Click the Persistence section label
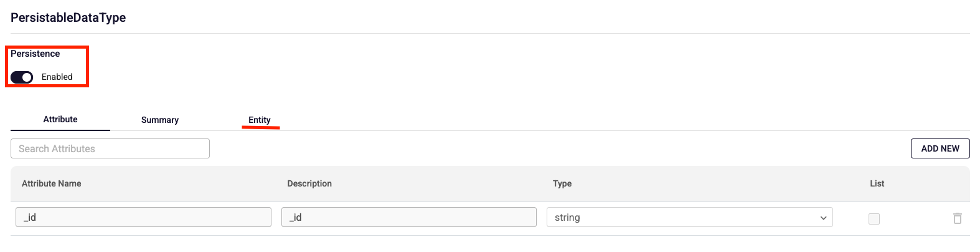This screenshot has width=980, height=252. [x=35, y=54]
